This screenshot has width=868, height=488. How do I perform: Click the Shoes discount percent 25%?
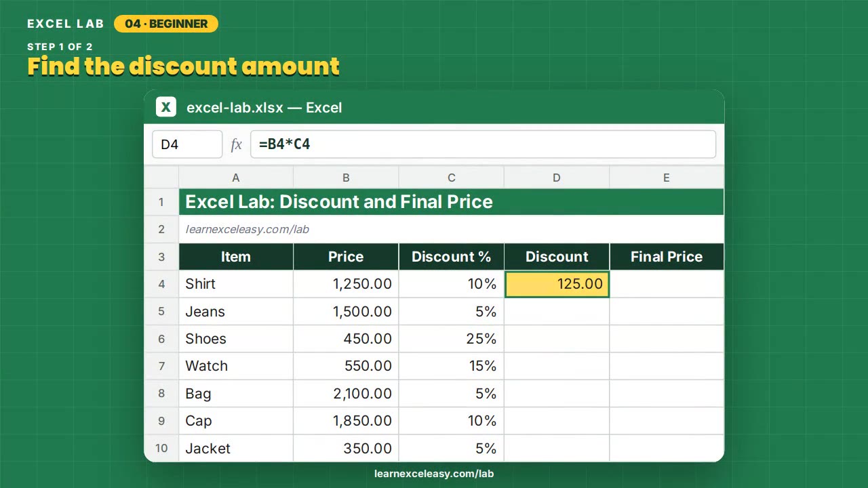[x=452, y=339]
